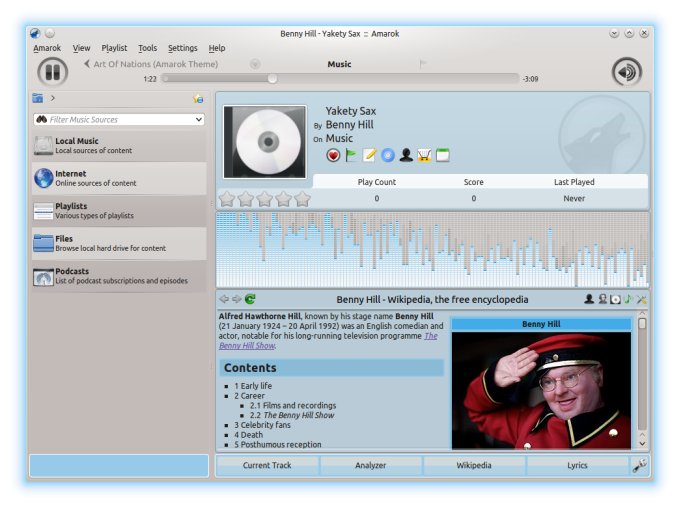Click the faded heart button in the toolbar
The width and height of the screenshot is (680, 508).
tap(255, 64)
